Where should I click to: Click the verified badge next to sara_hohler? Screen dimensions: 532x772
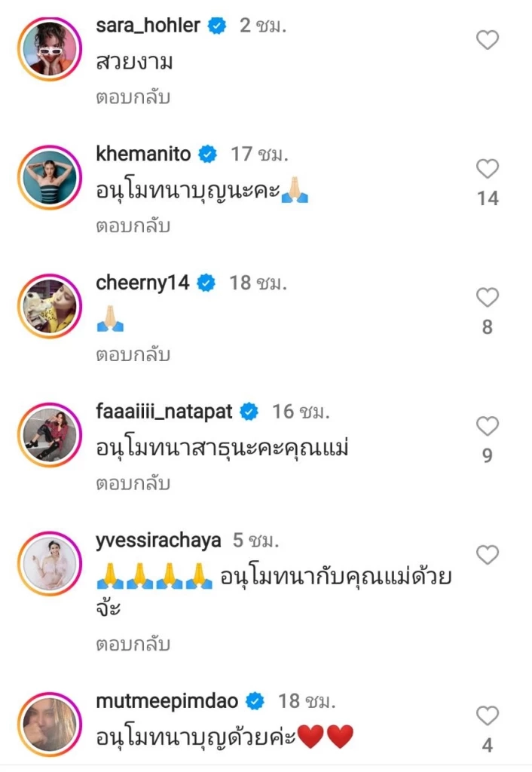[x=216, y=25]
